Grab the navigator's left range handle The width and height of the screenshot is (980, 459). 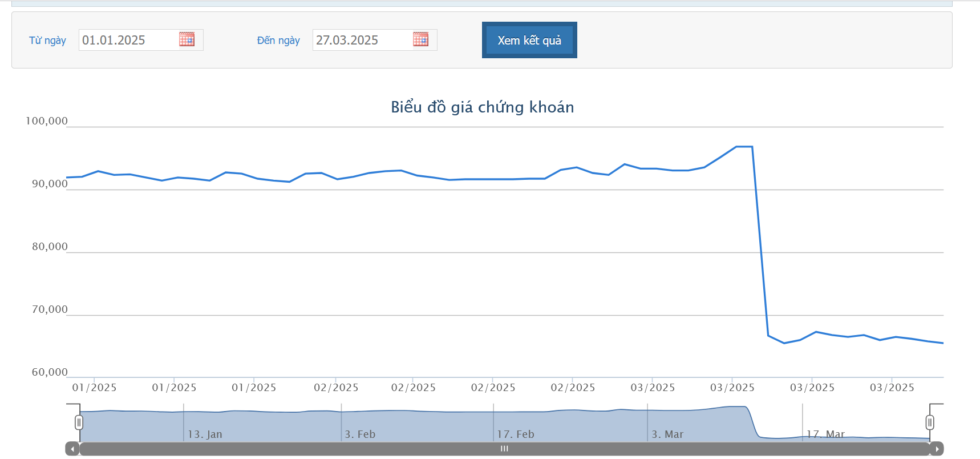click(x=79, y=422)
